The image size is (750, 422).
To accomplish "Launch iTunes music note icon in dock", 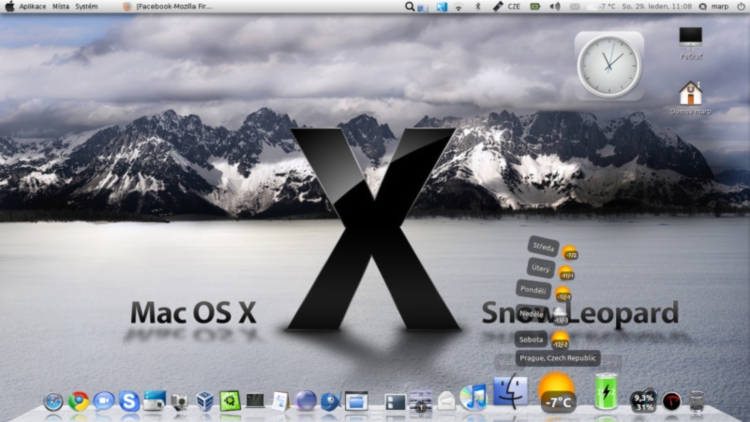I will (x=473, y=398).
